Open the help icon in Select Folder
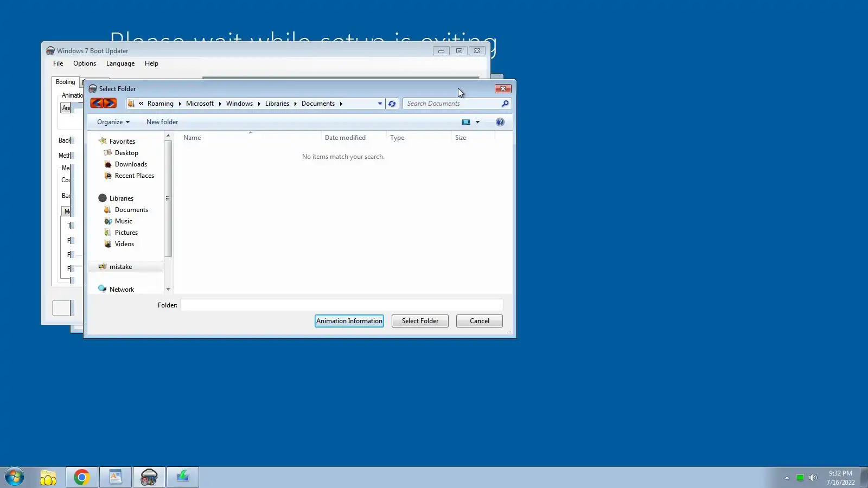The image size is (868, 488). (500, 122)
